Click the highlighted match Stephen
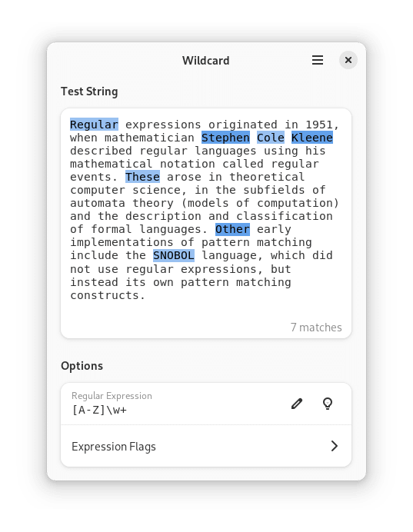Image resolution: width=413 pixels, height=532 pixels. pyautogui.click(x=225, y=138)
